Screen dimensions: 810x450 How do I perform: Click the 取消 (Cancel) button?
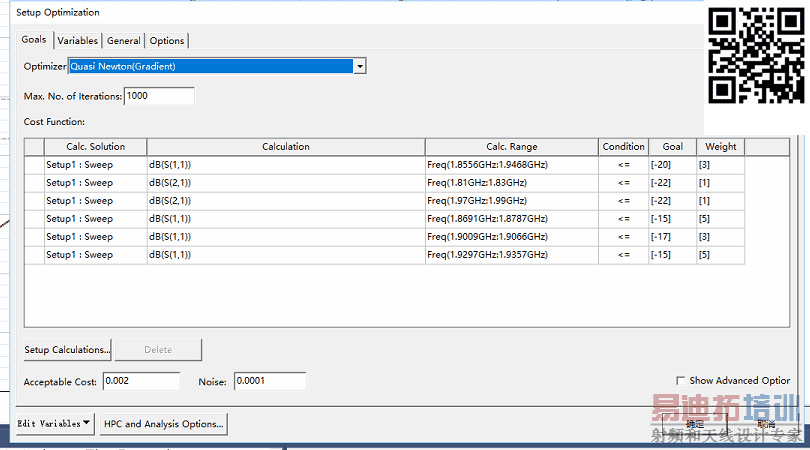click(766, 425)
